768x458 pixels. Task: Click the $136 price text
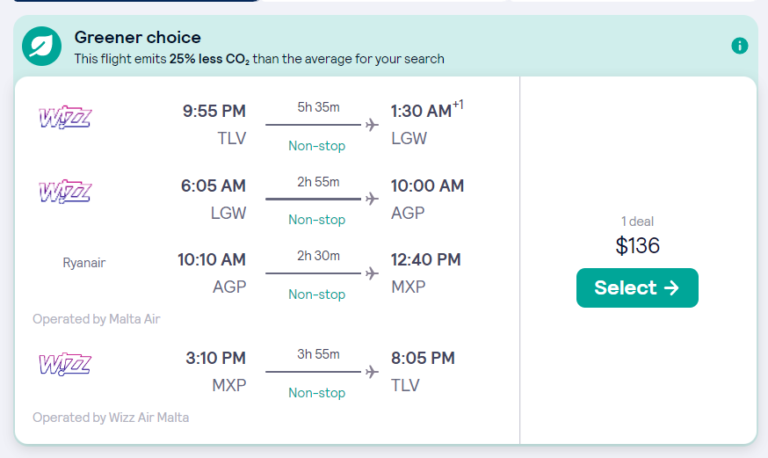point(637,245)
